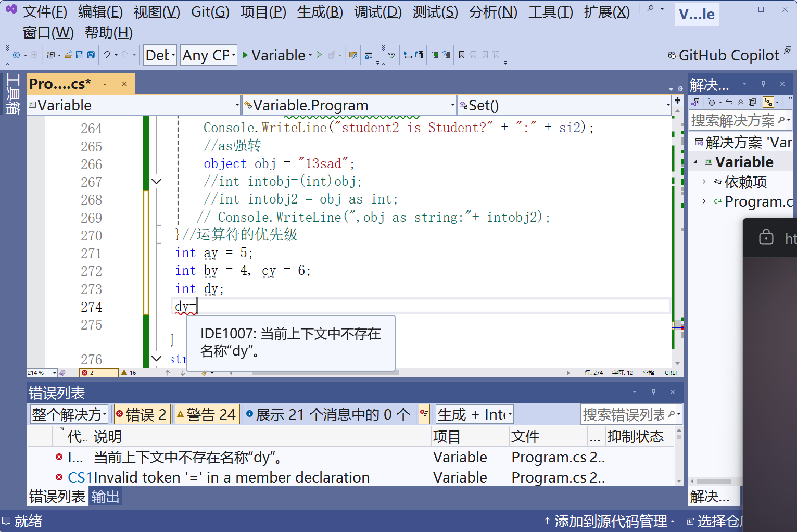Open GitHub Copilot

point(724,55)
